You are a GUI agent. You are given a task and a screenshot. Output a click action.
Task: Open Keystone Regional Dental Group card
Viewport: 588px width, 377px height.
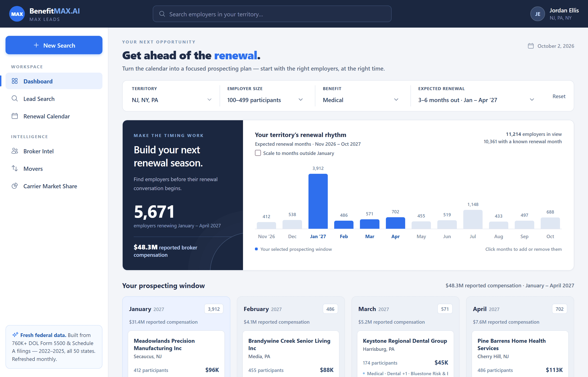coord(405,354)
